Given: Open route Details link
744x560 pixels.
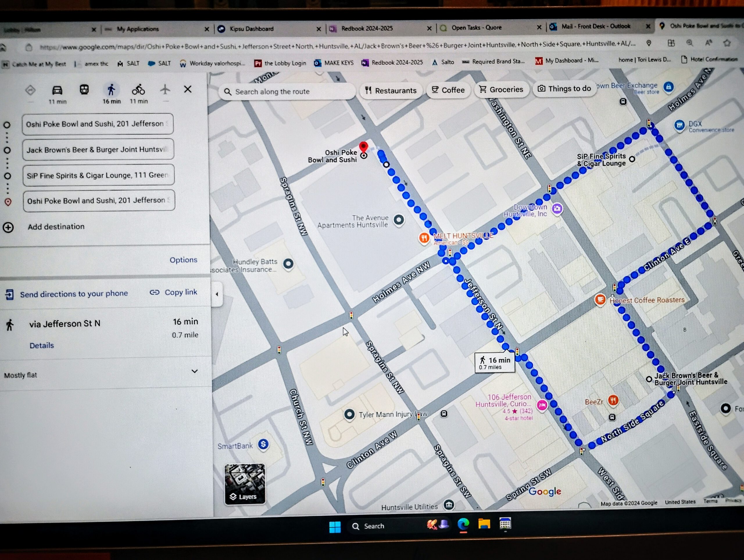Looking at the screenshot, I should [42, 345].
